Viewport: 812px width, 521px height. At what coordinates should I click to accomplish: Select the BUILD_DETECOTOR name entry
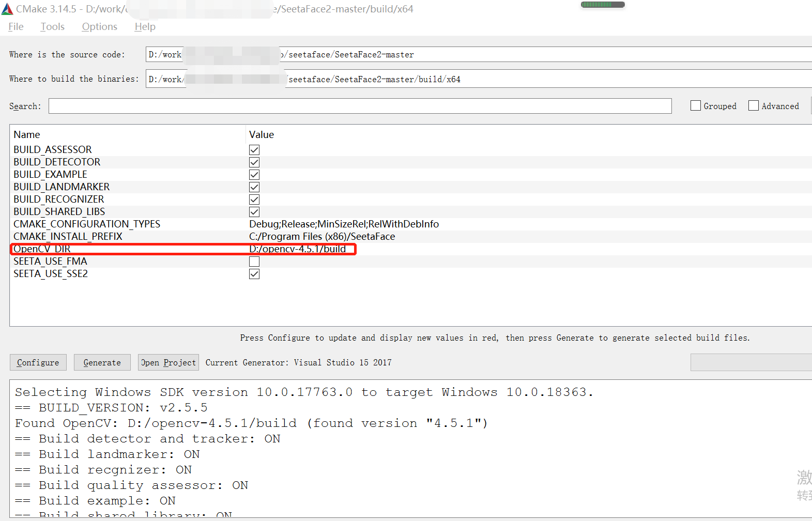pos(57,162)
